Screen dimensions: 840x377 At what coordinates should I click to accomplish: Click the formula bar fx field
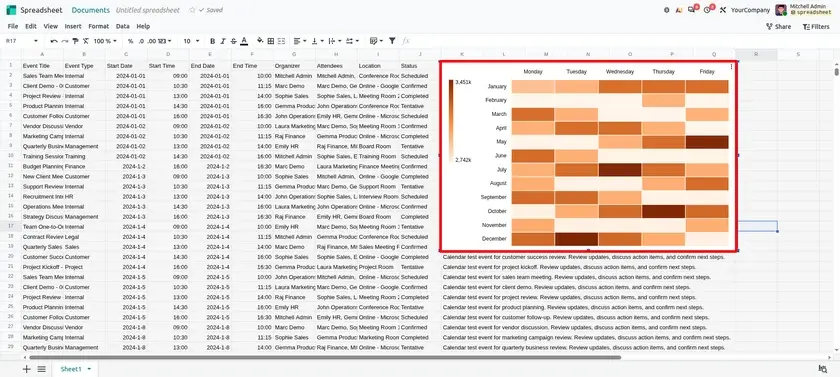click(x=621, y=41)
